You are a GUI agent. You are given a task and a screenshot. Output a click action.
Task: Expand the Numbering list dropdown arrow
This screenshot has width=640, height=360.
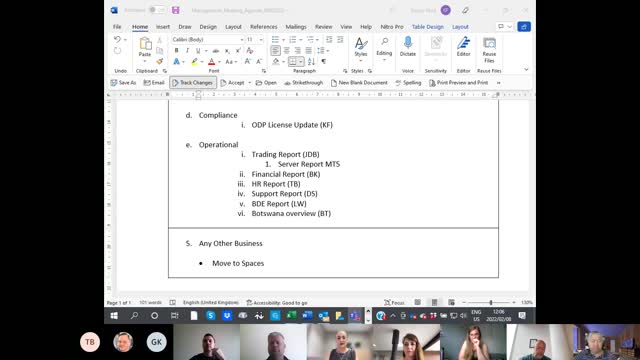[301, 40]
